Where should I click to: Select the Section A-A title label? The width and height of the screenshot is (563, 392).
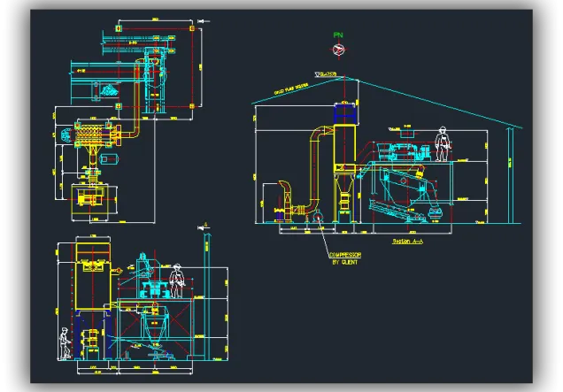[x=407, y=242]
